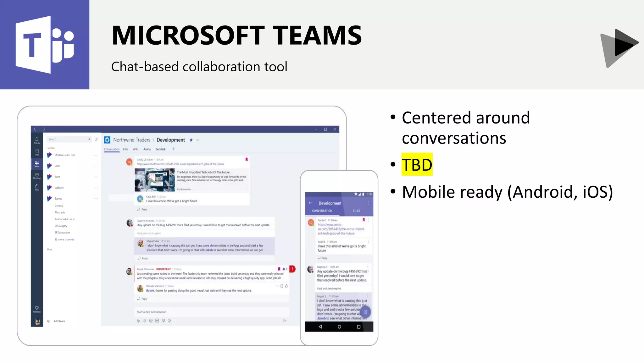The image size is (644, 362).
Task: Open the user profile avatar at bottom left
Action: [37, 321]
